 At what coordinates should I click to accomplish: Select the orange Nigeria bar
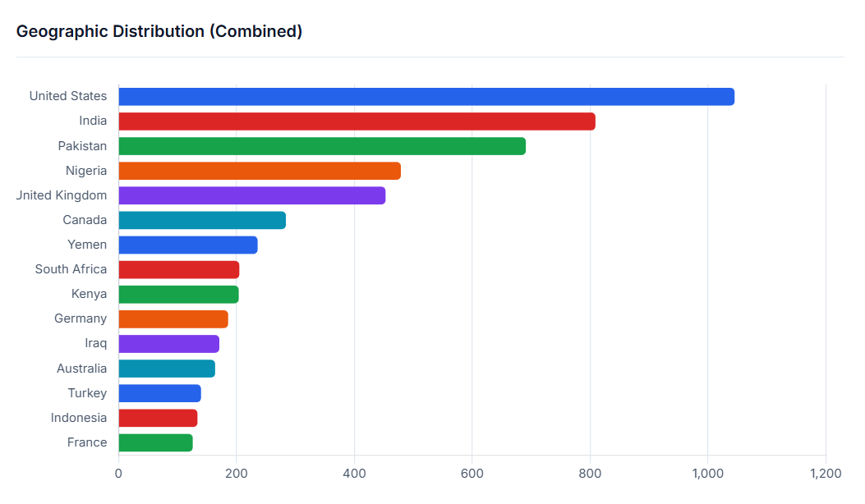click(260, 171)
